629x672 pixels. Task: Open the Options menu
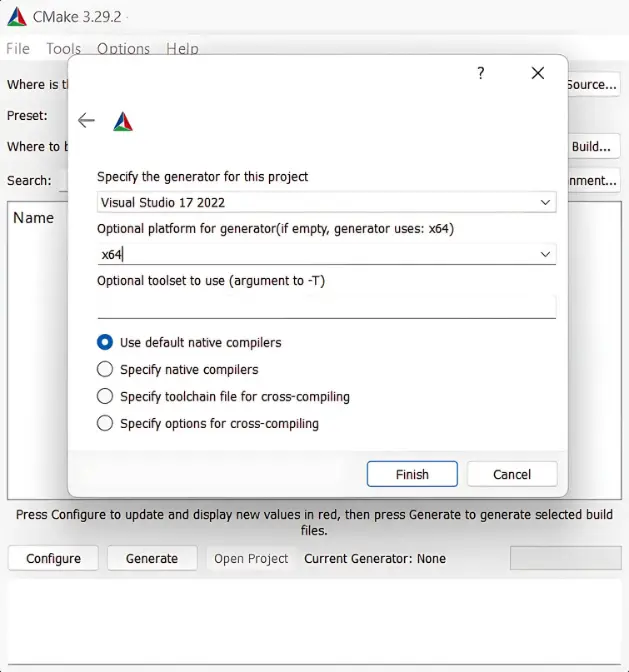point(123,49)
